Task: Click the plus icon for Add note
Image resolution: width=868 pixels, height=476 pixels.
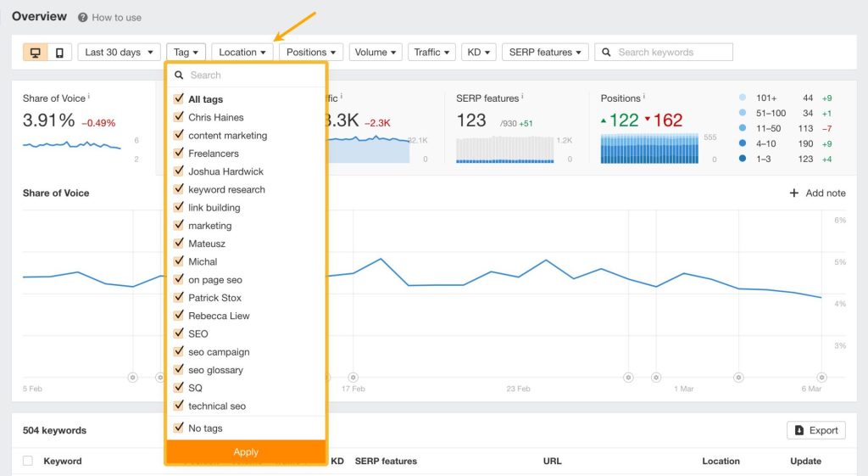Action: [x=794, y=193]
